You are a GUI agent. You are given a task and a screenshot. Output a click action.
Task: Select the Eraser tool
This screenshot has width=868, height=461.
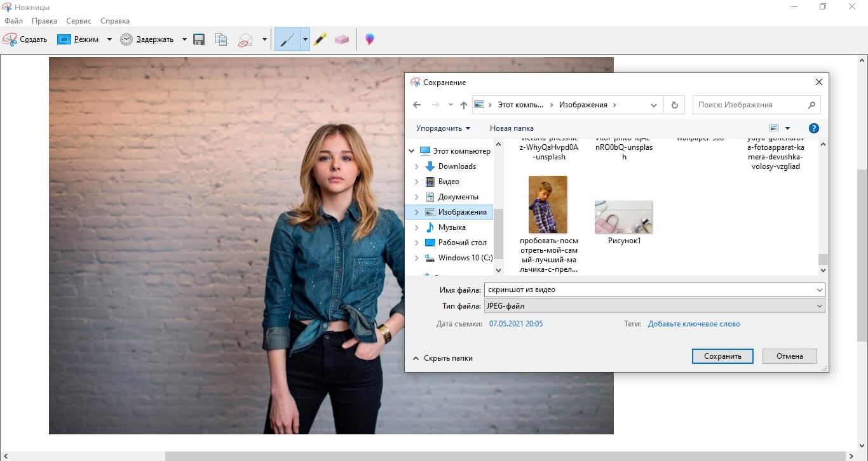(342, 39)
